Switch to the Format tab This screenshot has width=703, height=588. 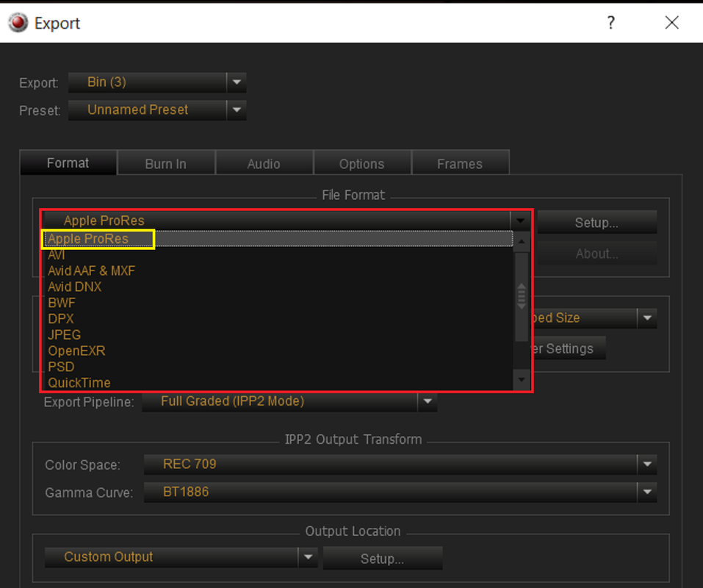(68, 163)
